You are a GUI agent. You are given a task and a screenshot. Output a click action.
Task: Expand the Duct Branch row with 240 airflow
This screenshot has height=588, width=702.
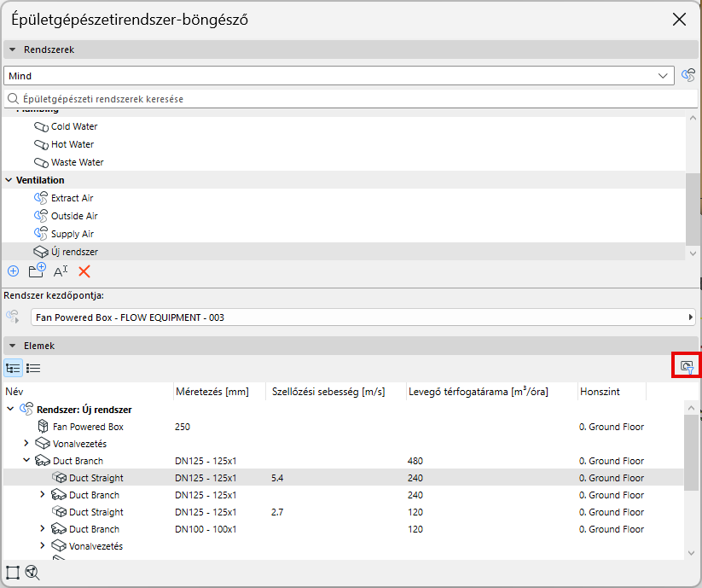point(43,495)
